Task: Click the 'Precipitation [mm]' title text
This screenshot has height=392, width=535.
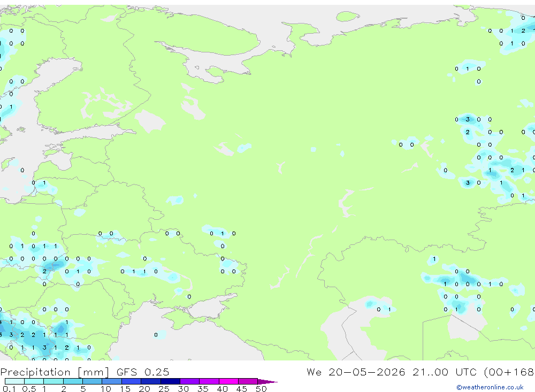Action: click(55, 372)
